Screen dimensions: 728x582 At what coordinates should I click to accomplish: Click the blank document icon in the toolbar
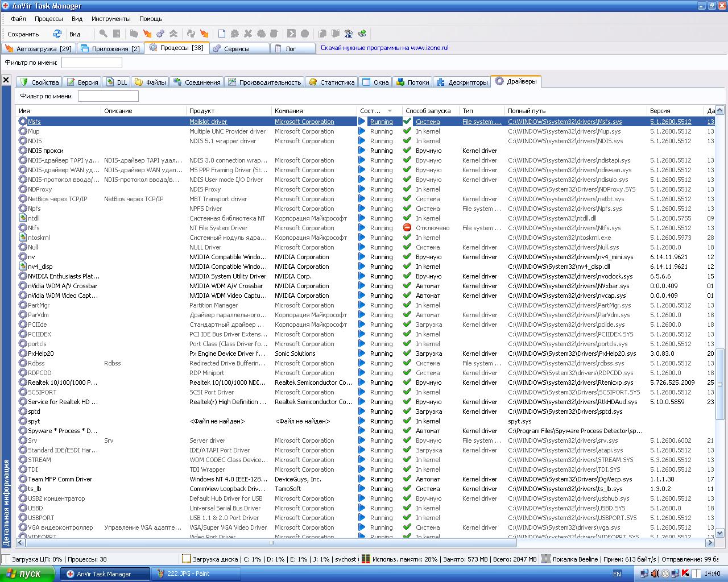(221, 34)
